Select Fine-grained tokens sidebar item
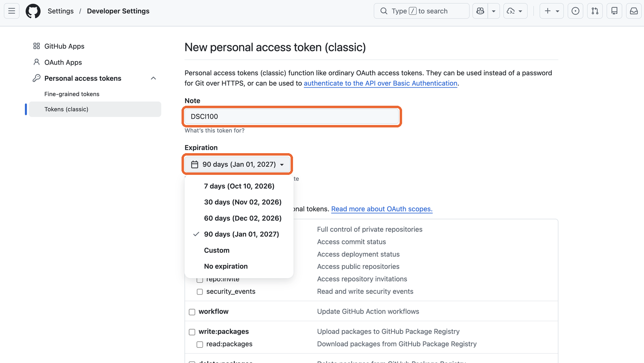Screen dimensions: 644x363 click(x=72, y=94)
